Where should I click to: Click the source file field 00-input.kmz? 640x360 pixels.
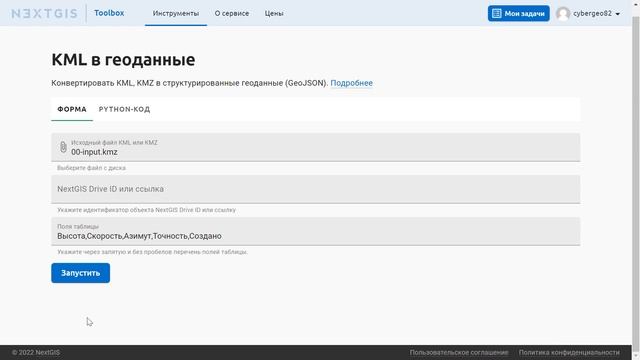pyautogui.click(x=316, y=147)
